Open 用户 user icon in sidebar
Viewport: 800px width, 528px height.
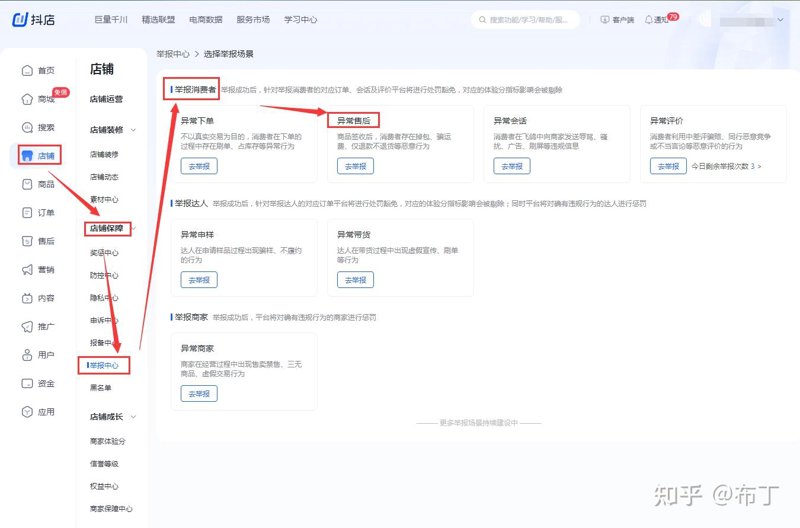tap(27, 355)
